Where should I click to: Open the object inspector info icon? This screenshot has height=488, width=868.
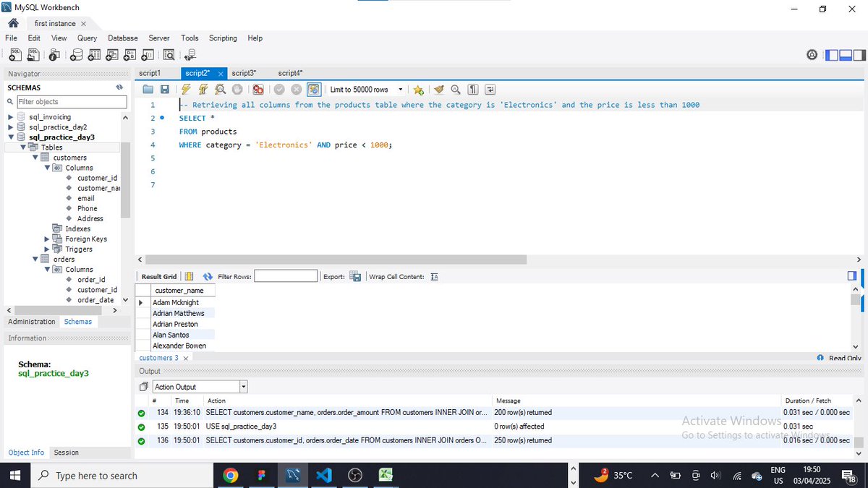pos(56,54)
